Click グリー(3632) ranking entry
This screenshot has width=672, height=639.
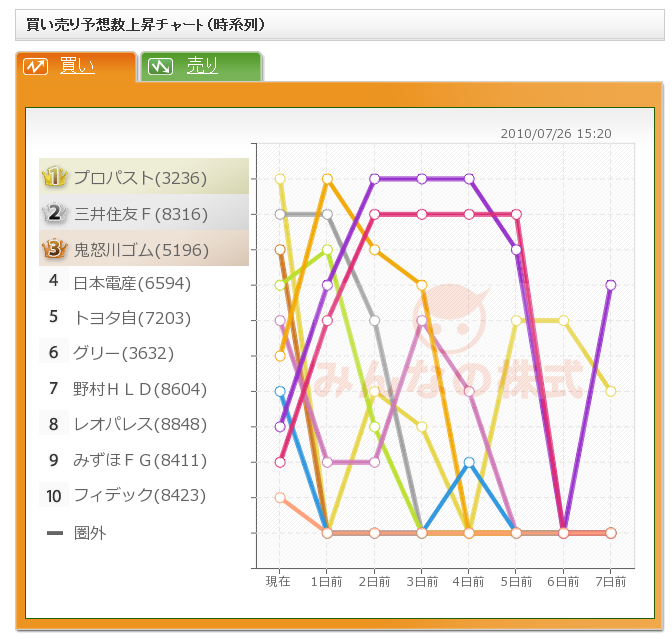click(124, 353)
